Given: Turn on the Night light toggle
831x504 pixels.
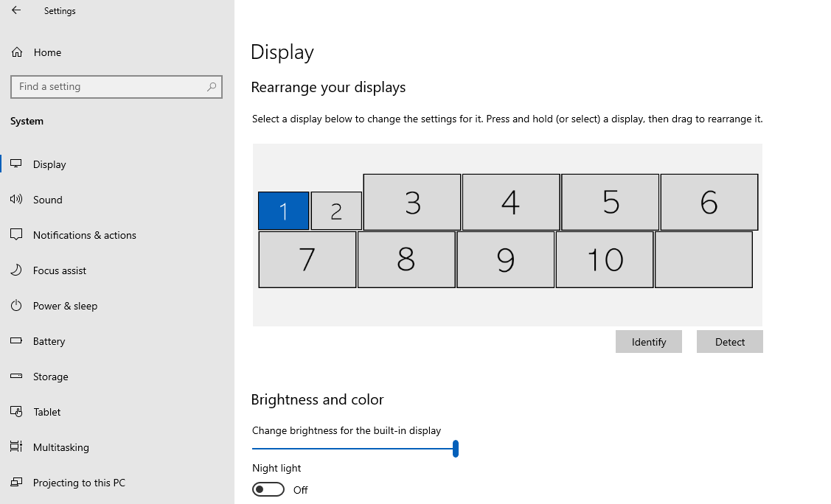Looking at the screenshot, I should coord(268,489).
